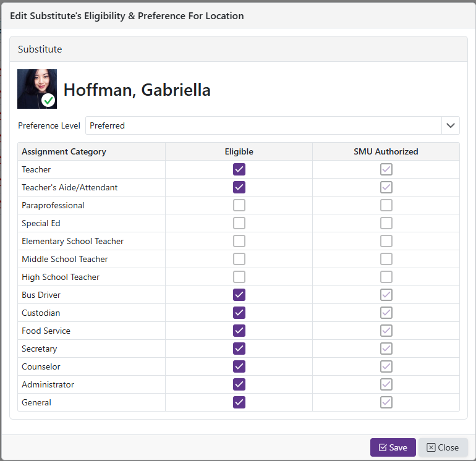Viewport: 476px width, 461px height.
Task: Toggle SMU Authorized for General
Action: coord(386,402)
